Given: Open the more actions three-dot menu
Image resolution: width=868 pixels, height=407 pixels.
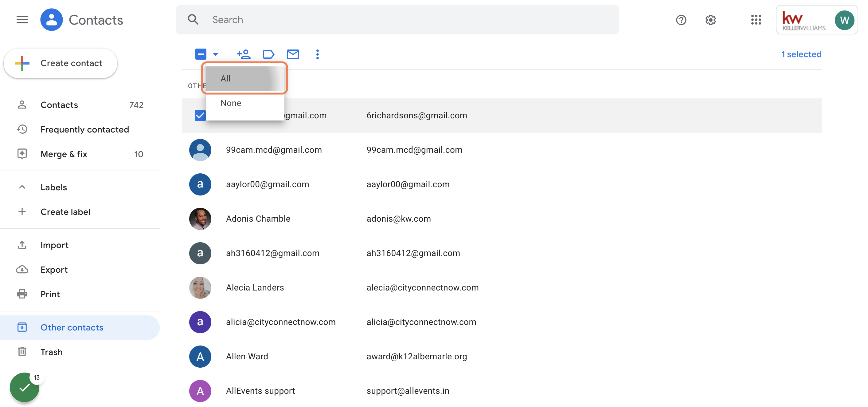Looking at the screenshot, I should pyautogui.click(x=317, y=54).
